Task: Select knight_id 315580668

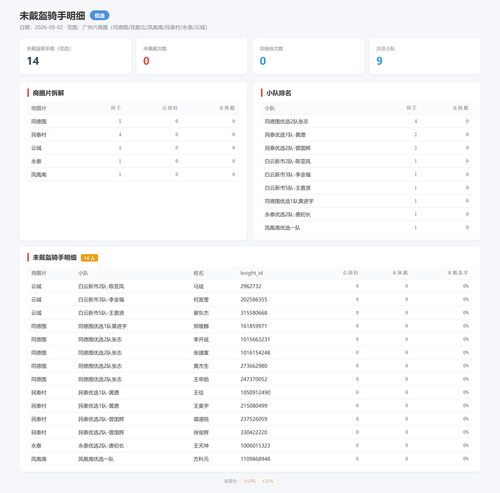Action: click(254, 313)
